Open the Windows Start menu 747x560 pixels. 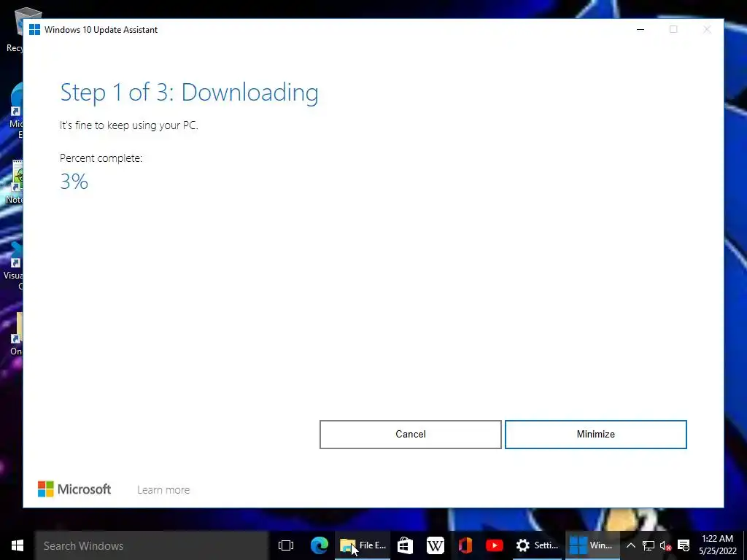point(18,545)
